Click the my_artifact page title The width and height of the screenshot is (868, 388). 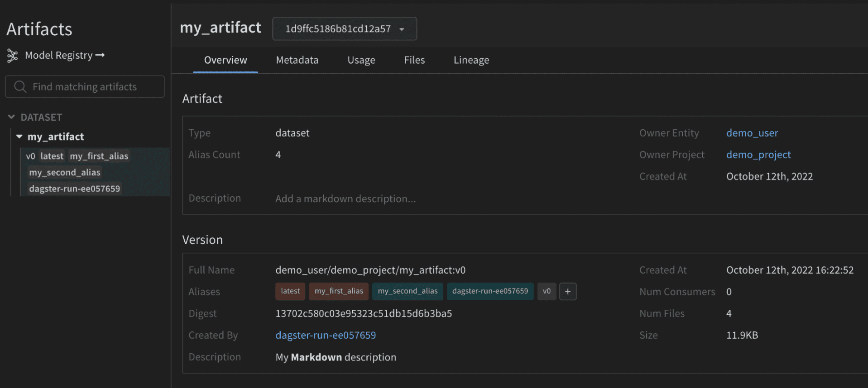pyautogui.click(x=221, y=28)
